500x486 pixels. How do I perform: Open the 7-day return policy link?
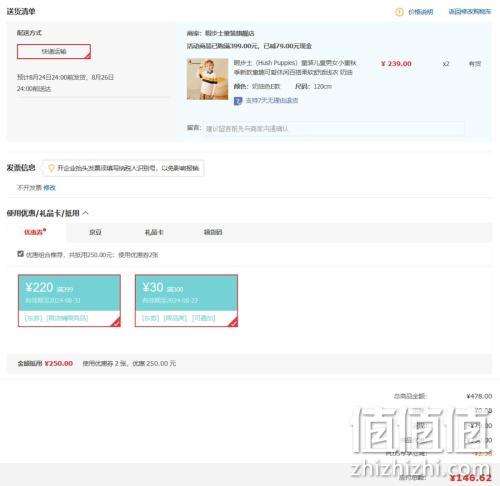point(272,100)
